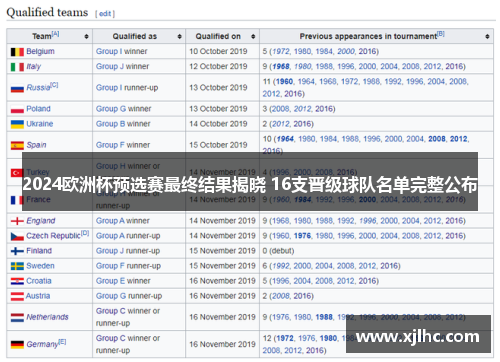This screenshot has width=500, height=362.
Task: Open the Ukraine team link
Action: tap(40, 124)
